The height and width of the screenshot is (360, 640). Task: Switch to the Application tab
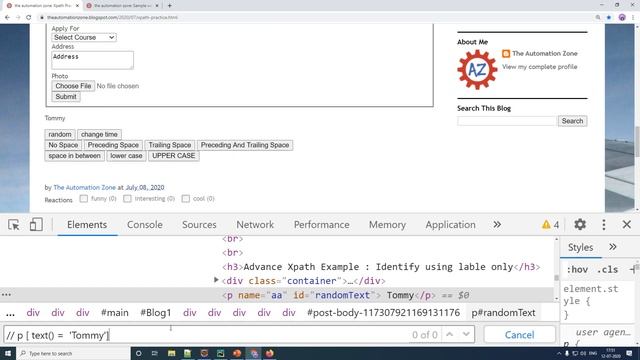coord(450,224)
